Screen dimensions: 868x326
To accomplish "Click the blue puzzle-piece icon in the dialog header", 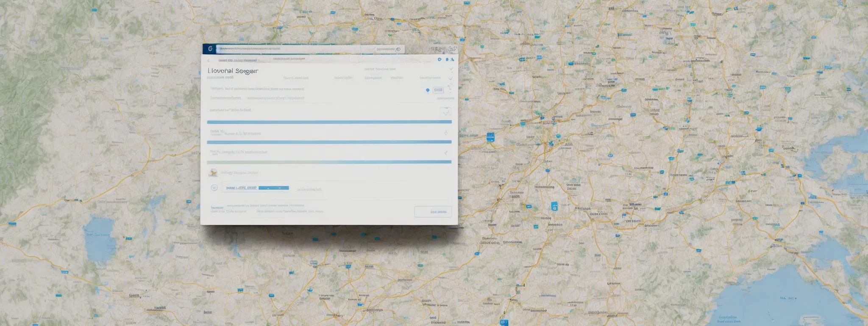I will [452, 60].
